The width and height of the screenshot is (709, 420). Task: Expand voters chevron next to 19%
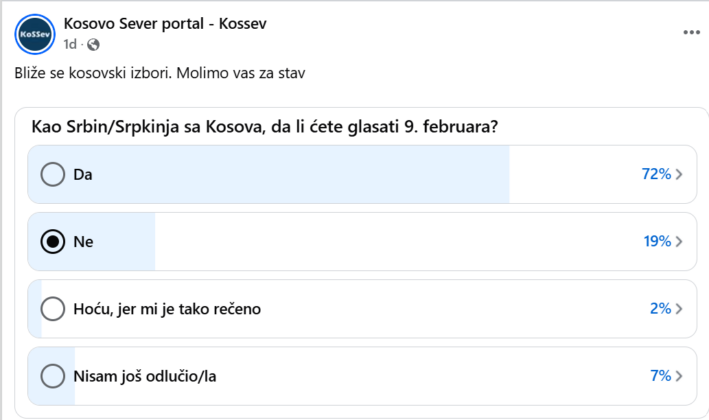click(x=679, y=242)
